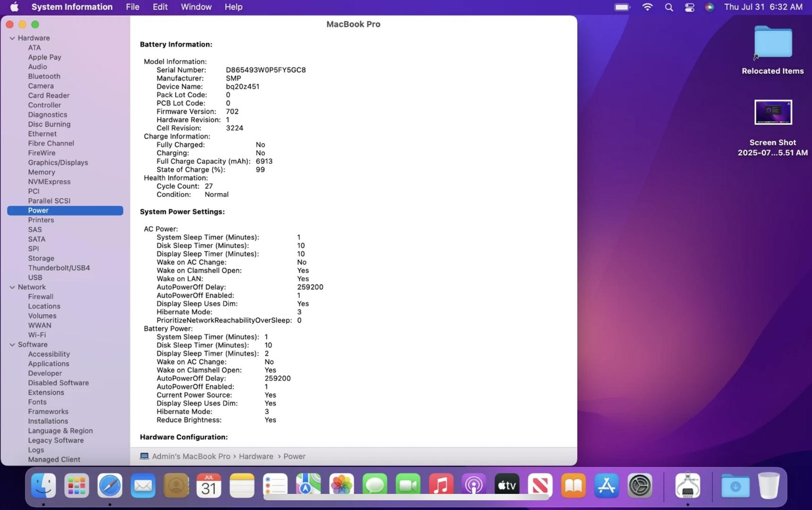Viewport: 812px width, 510px height.
Task: Select Bluetooth in the sidebar
Action: click(44, 76)
